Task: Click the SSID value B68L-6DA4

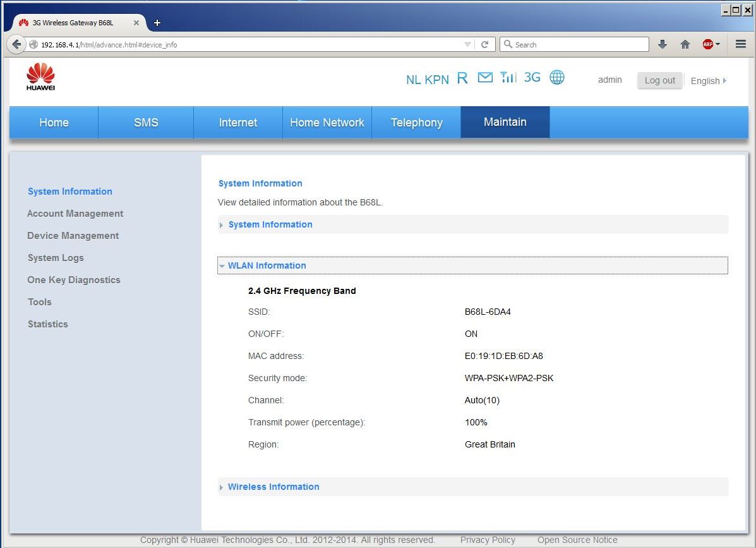Action: coord(488,312)
